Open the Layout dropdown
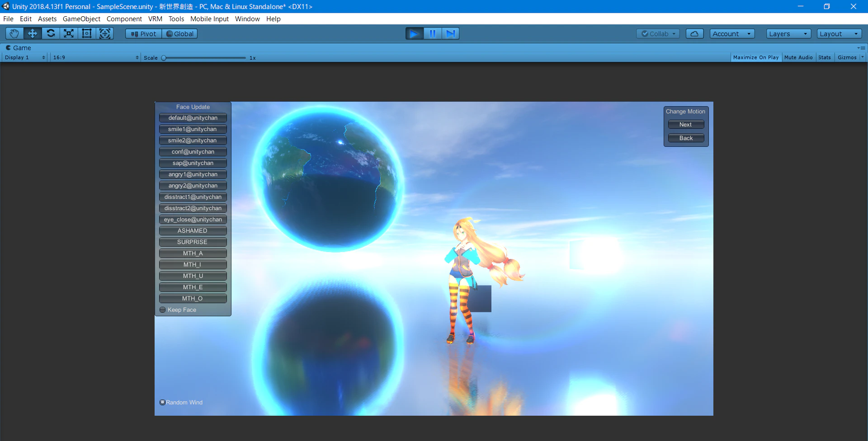The image size is (868, 441). click(x=839, y=34)
